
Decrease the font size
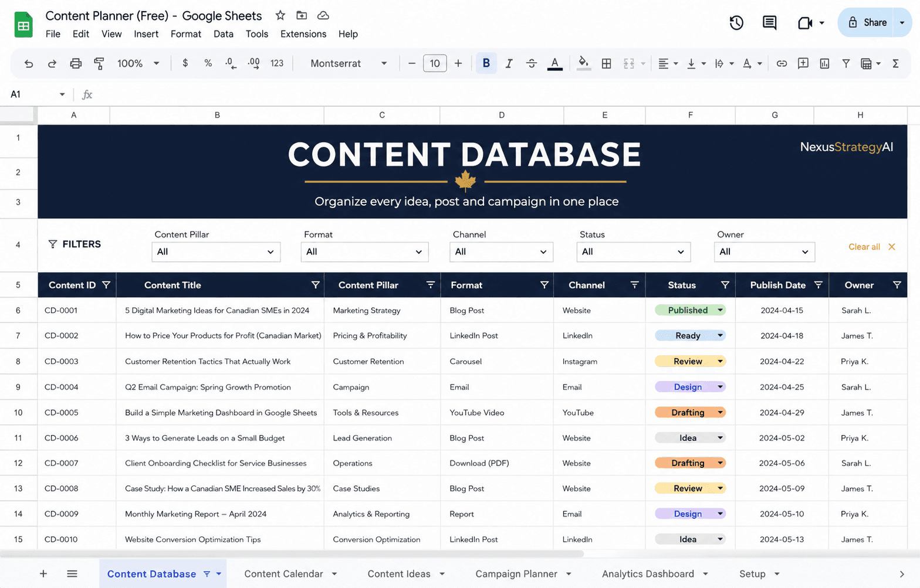[x=412, y=63]
